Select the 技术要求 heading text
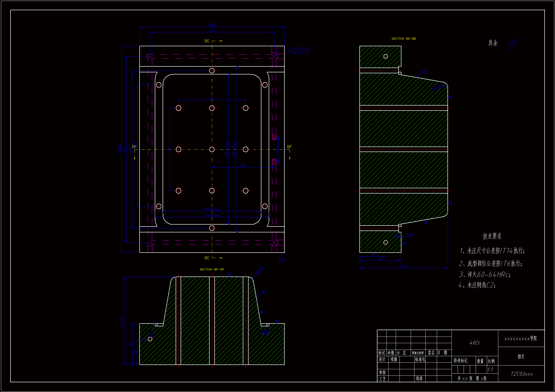Image resolution: width=555 pixels, height=392 pixels. coord(492,236)
